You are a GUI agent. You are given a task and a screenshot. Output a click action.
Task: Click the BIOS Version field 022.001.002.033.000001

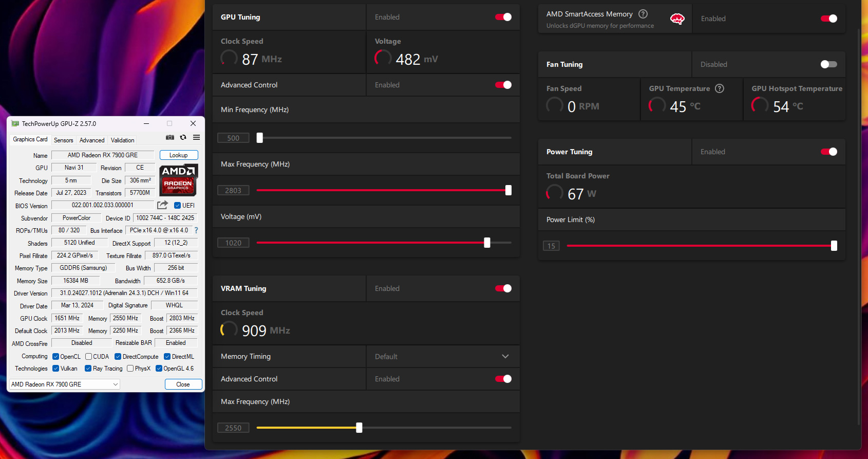[103, 205]
